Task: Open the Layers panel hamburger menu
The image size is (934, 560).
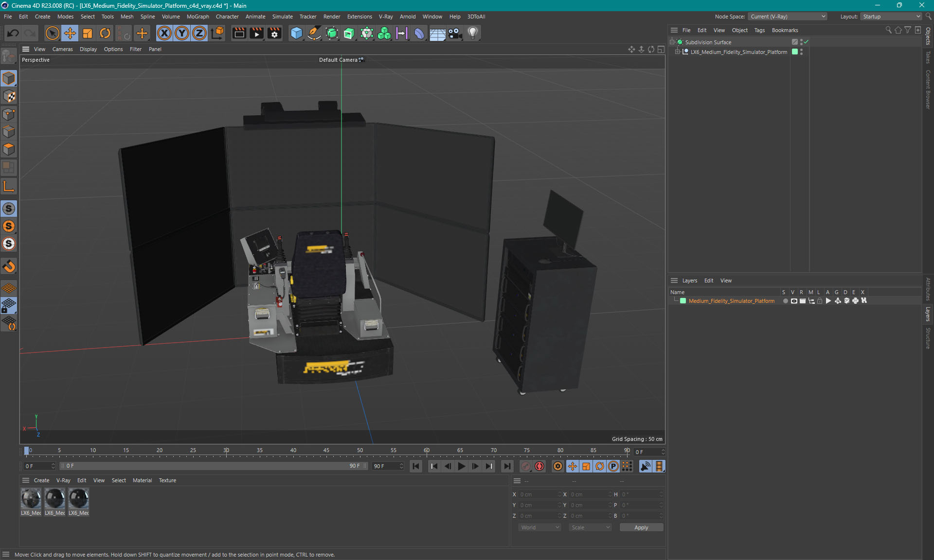Action: 674,280
